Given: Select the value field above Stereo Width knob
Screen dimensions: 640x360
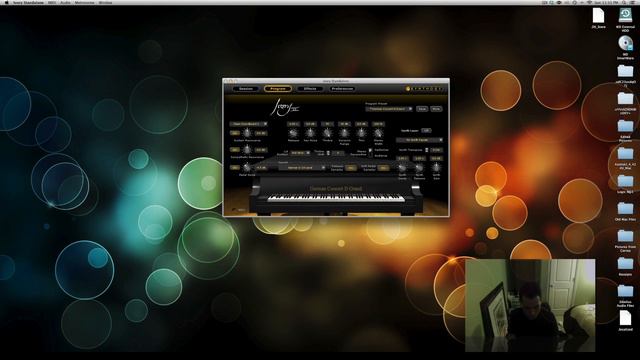Looking at the screenshot, I should point(378,124).
